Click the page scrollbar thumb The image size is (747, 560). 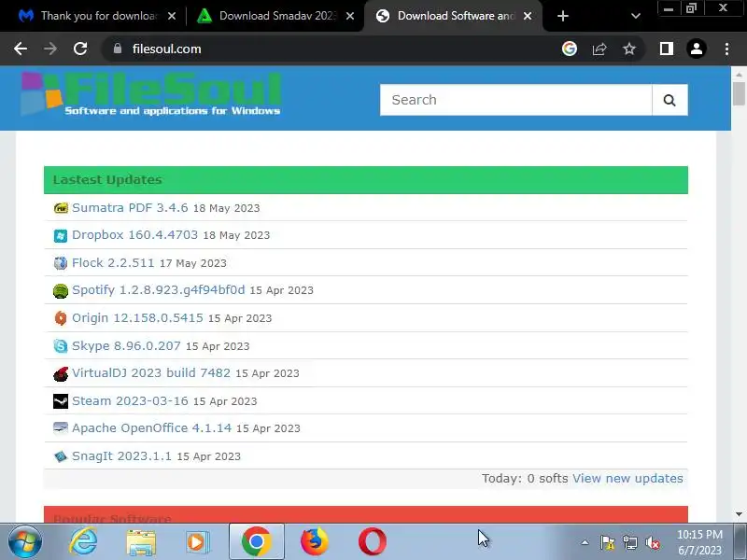click(x=739, y=93)
